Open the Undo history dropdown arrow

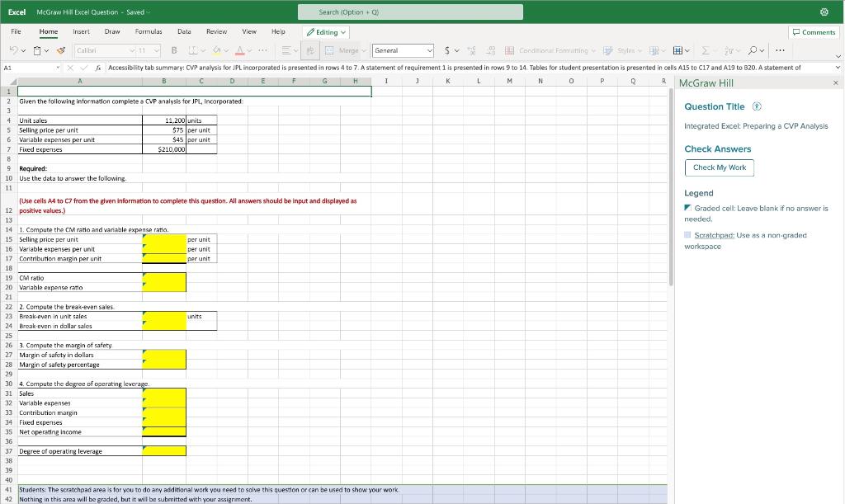23,50
